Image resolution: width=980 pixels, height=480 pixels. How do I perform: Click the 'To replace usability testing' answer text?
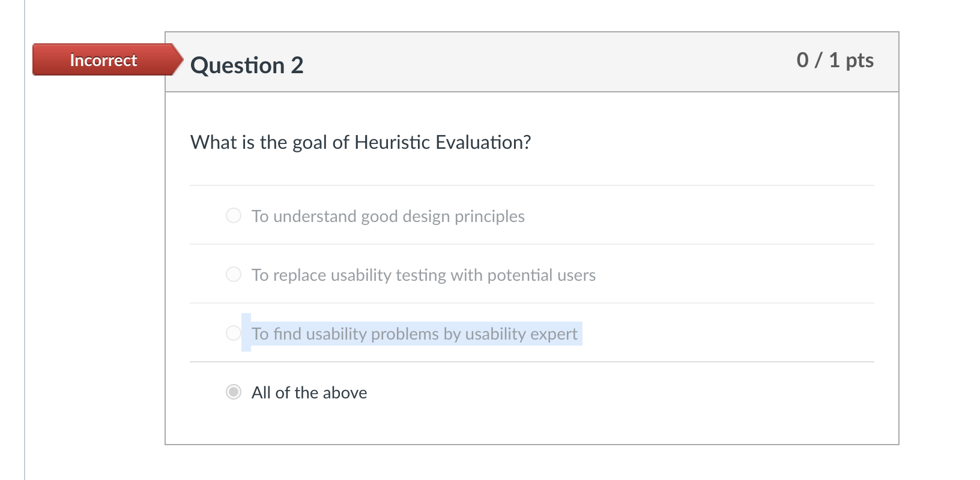(x=423, y=275)
